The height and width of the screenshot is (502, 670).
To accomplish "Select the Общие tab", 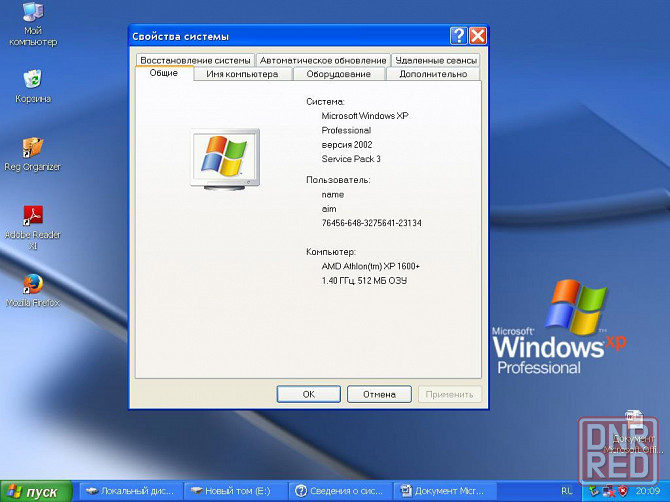I will tap(164, 73).
